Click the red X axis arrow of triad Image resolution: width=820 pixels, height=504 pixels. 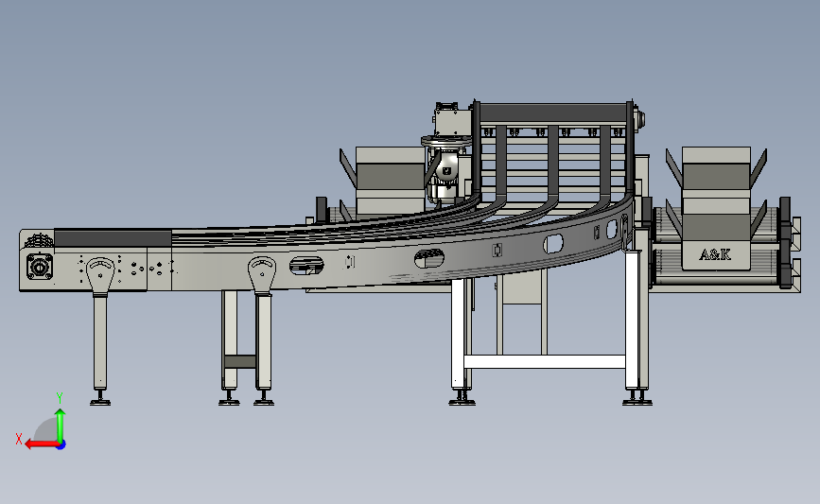point(42,444)
